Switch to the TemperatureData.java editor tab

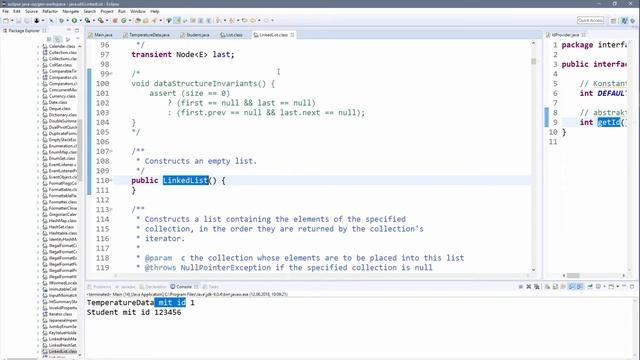pos(146,35)
